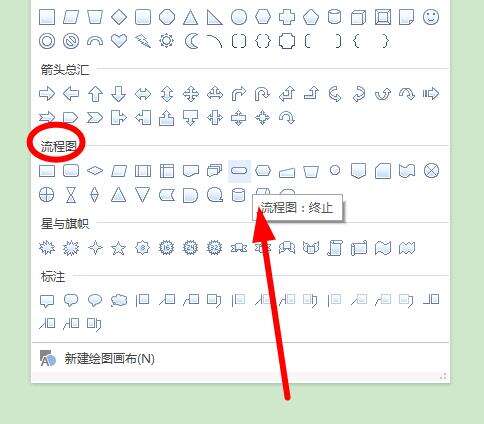Click the 流程图 section heading
The image size is (484, 424).
tap(58, 146)
